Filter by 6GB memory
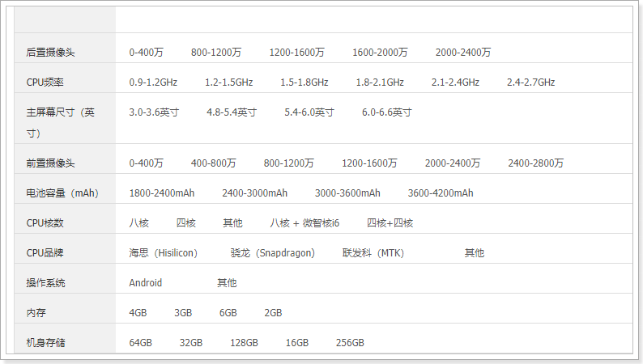Screen dimensions: 643x364 coord(228,313)
